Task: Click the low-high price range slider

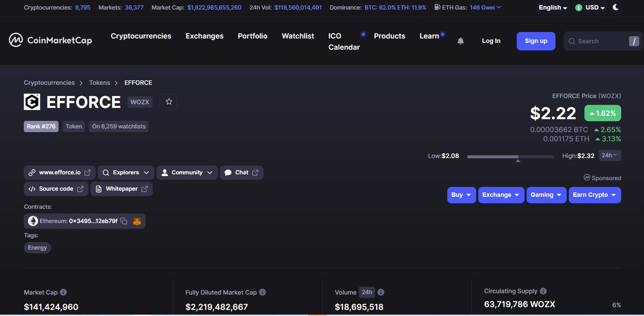Action: coord(510,157)
